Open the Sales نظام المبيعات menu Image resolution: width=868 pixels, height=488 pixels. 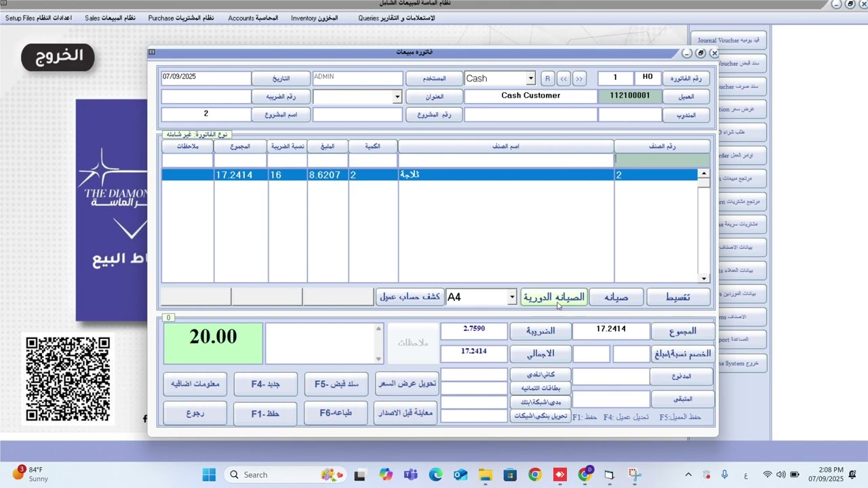pos(110,18)
